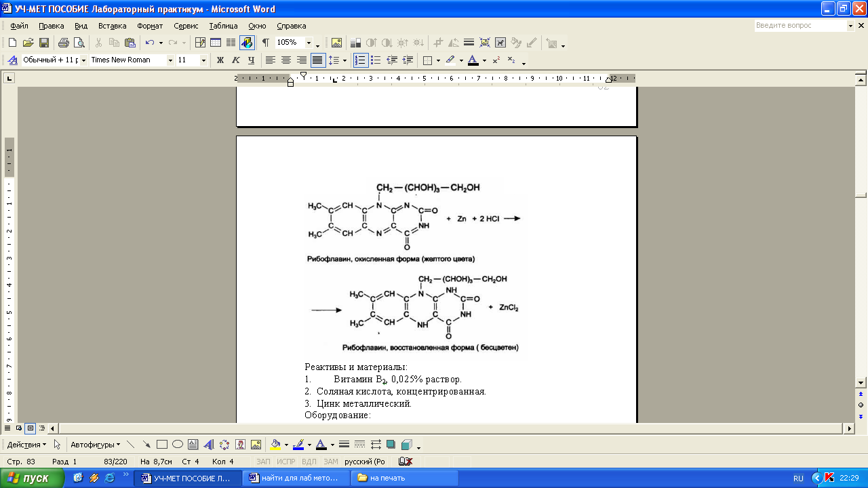Screen dimensions: 868x488
Task: Open the Файл menu
Action: 19,26
